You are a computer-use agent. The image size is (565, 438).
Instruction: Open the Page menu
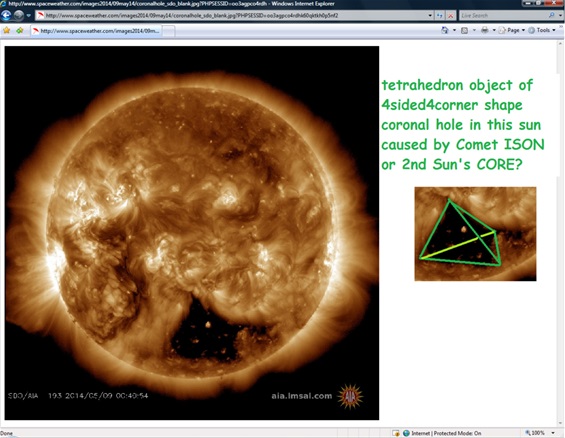tap(512, 30)
